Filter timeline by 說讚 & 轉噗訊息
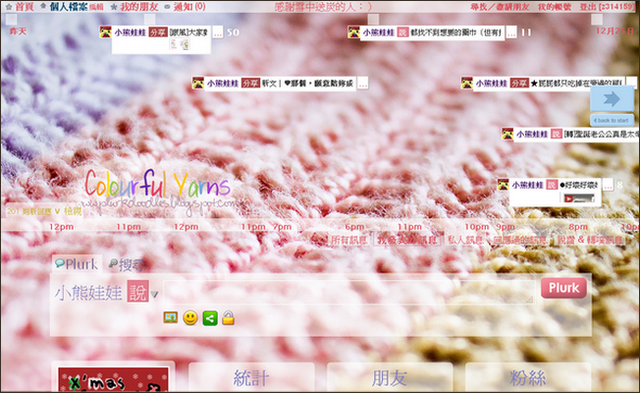This screenshot has height=393, width=640. [x=590, y=240]
